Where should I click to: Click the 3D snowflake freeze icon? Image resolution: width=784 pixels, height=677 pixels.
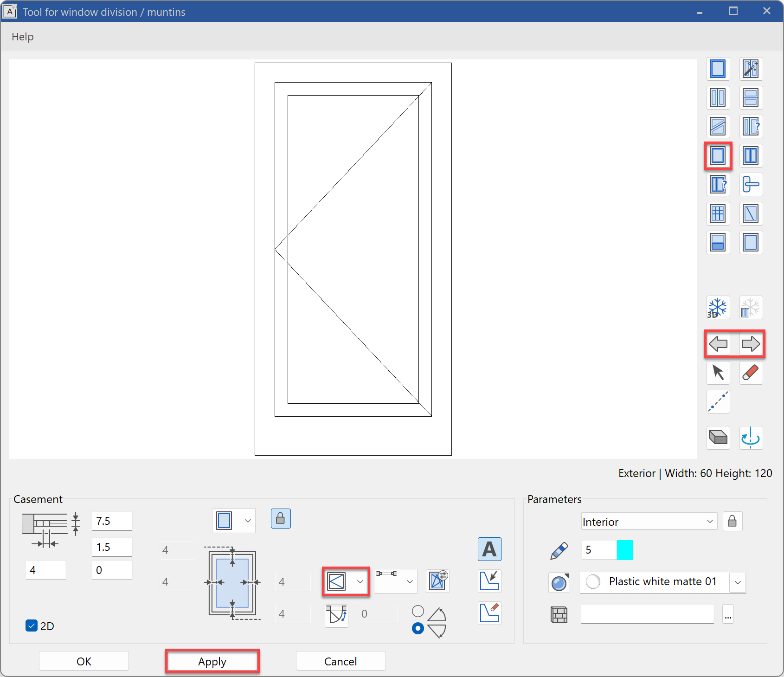718,307
